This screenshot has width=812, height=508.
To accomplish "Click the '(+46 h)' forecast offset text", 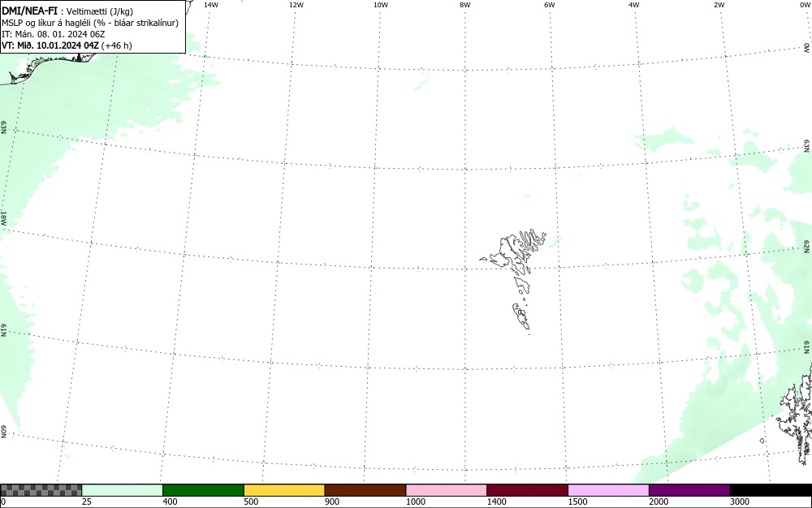I will tap(116, 45).
